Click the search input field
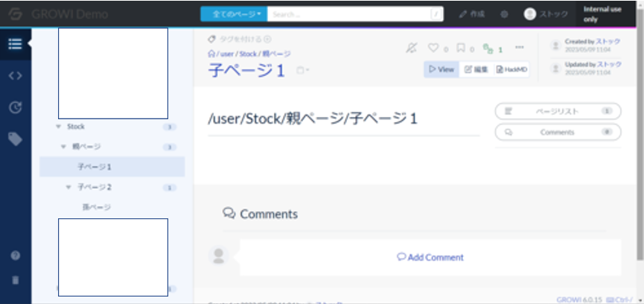 click(348, 14)
